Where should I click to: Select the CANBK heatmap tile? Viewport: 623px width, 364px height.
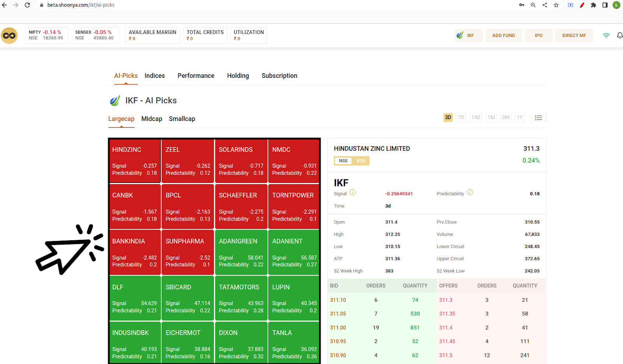tap(135, 207)
